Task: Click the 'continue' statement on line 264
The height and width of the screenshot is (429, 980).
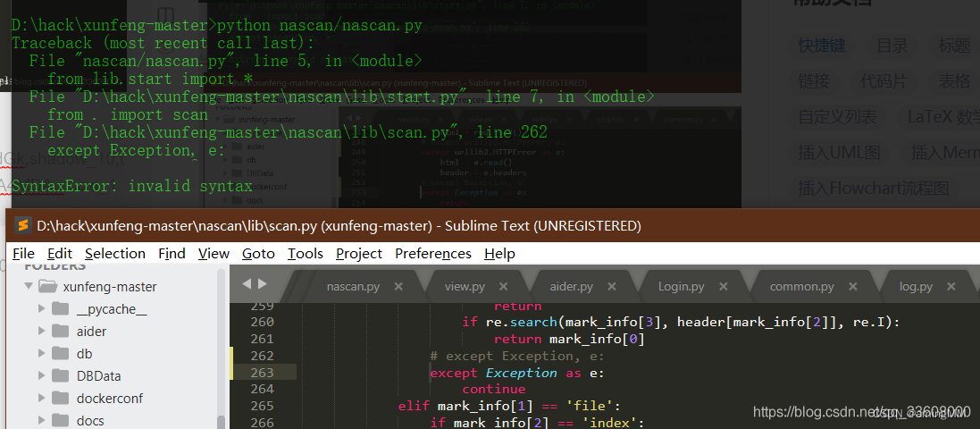Action: point(494,390)
